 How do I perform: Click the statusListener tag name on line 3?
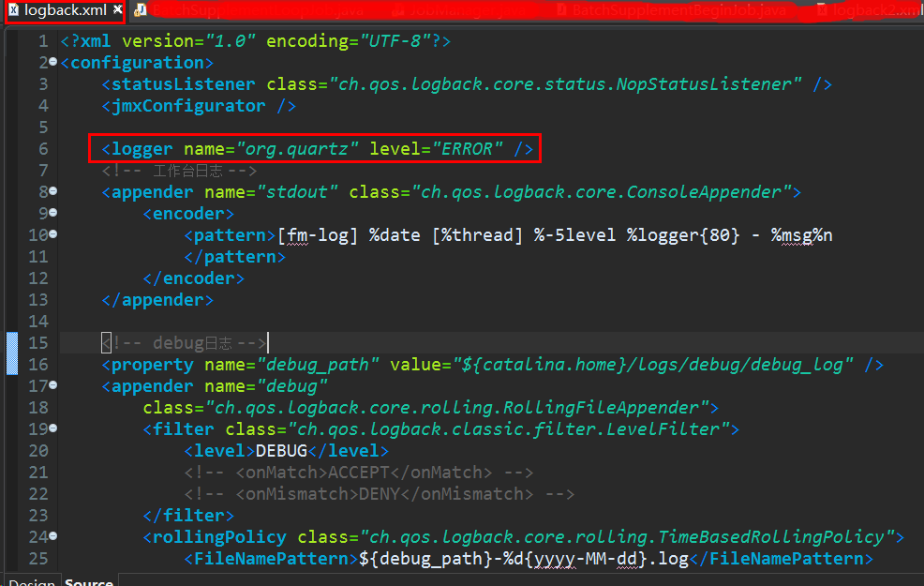[184, 84]
